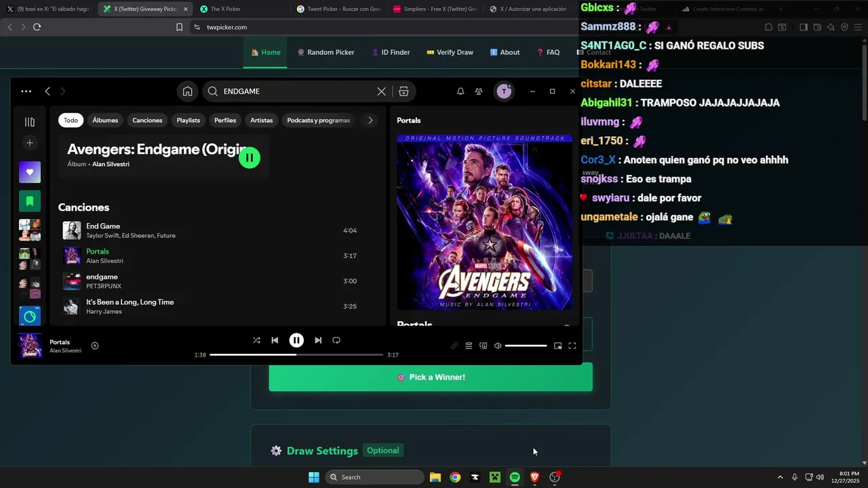
Task: Go to Spotify Home
Action: click(x=187, y=91)
